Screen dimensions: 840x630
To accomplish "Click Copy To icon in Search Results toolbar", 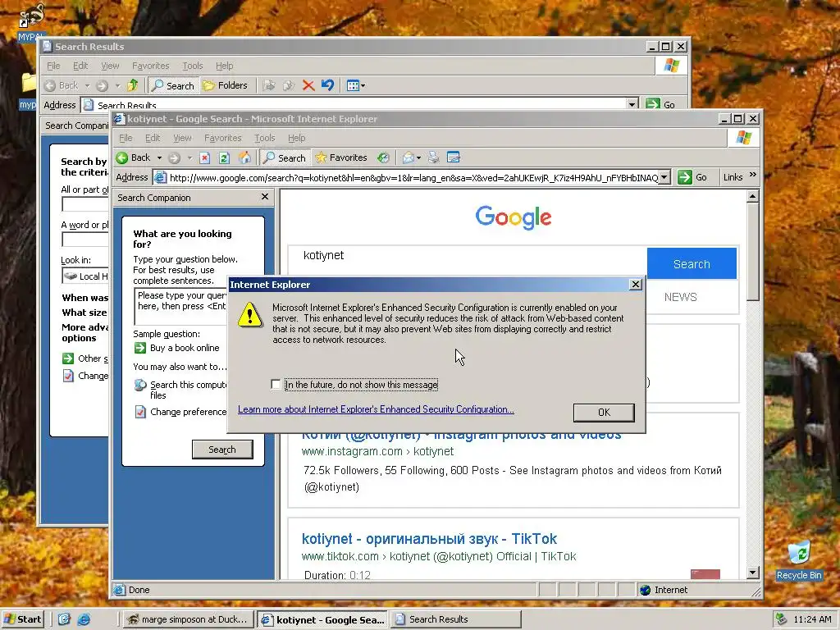I will pos(289,85).
